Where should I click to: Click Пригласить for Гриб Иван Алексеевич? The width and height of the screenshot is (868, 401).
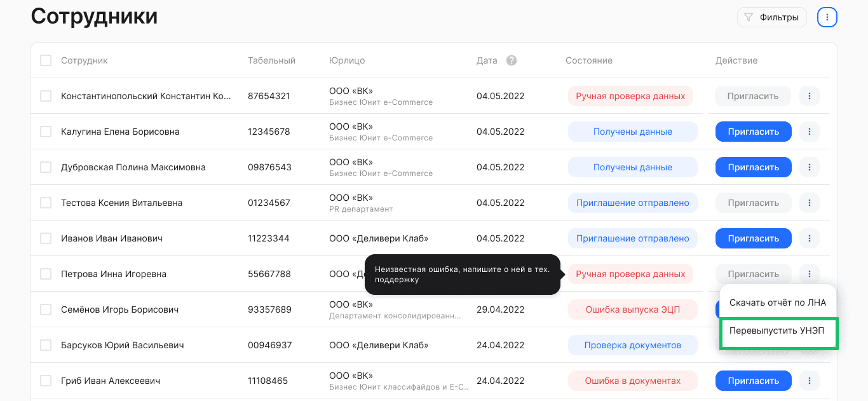click(754, 381)
